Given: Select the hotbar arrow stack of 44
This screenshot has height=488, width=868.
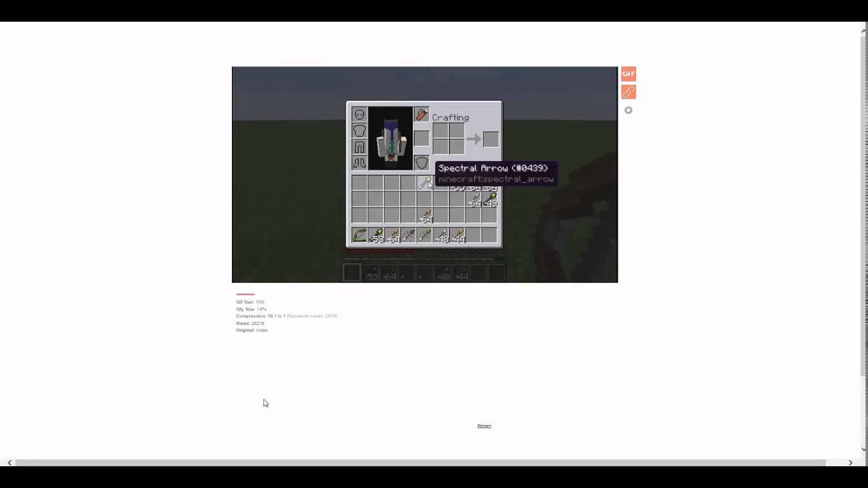Looking at the screenshot, I should (x=457, y=235).
